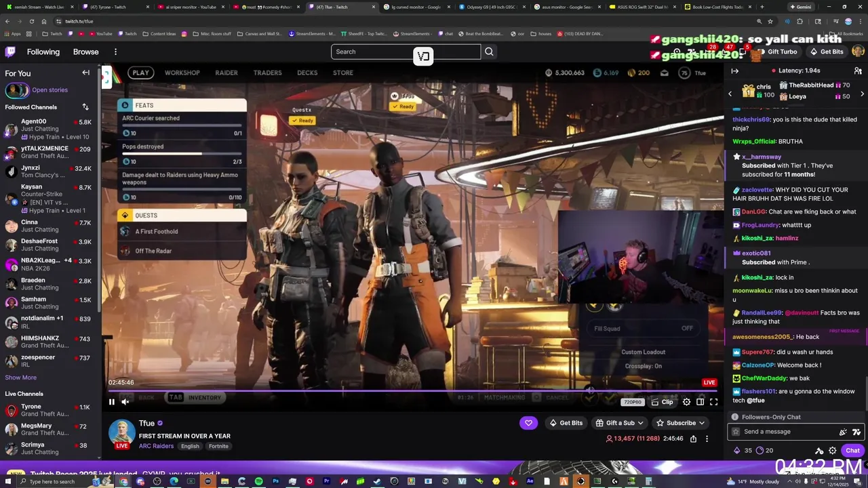Open the user account avatar menu
This screenshot has height=488, width=868.
coord(858,52)
